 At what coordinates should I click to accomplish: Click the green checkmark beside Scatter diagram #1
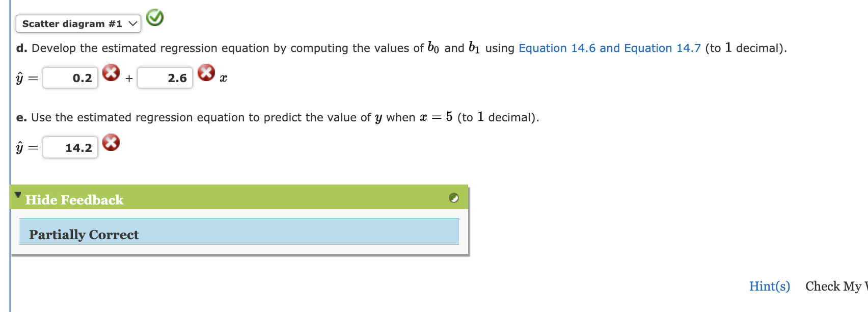coord(155,17)
